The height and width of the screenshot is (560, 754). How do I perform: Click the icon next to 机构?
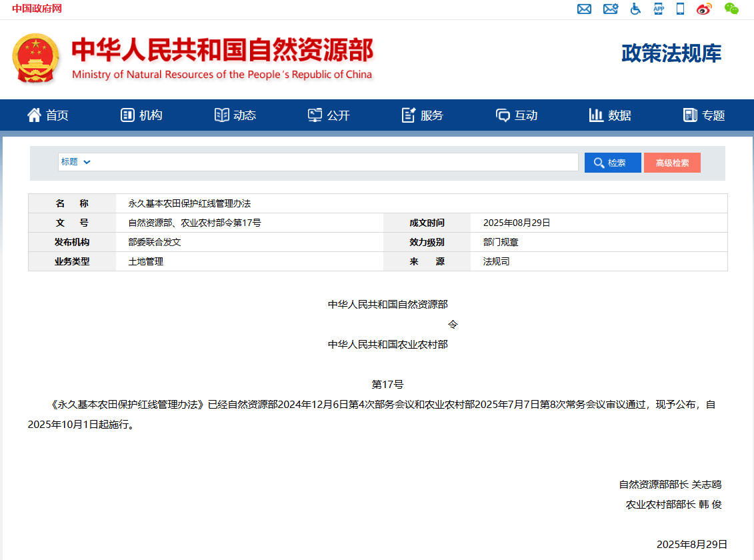(x=127, y=115)
